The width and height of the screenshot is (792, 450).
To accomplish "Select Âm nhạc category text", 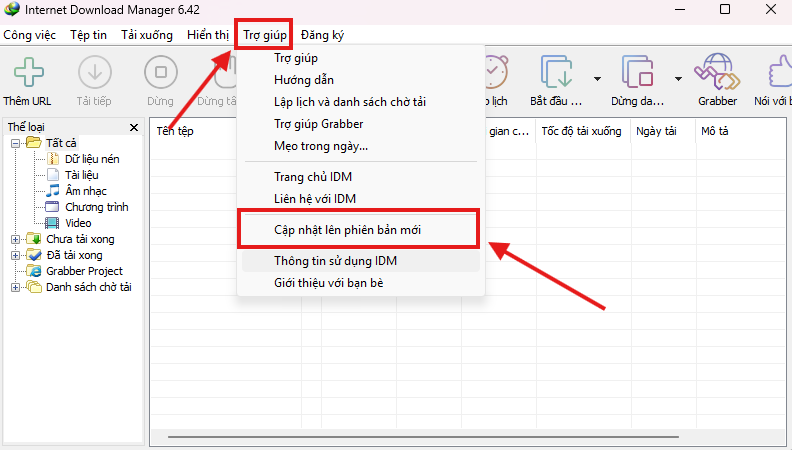I will click(x=86, y=191).
